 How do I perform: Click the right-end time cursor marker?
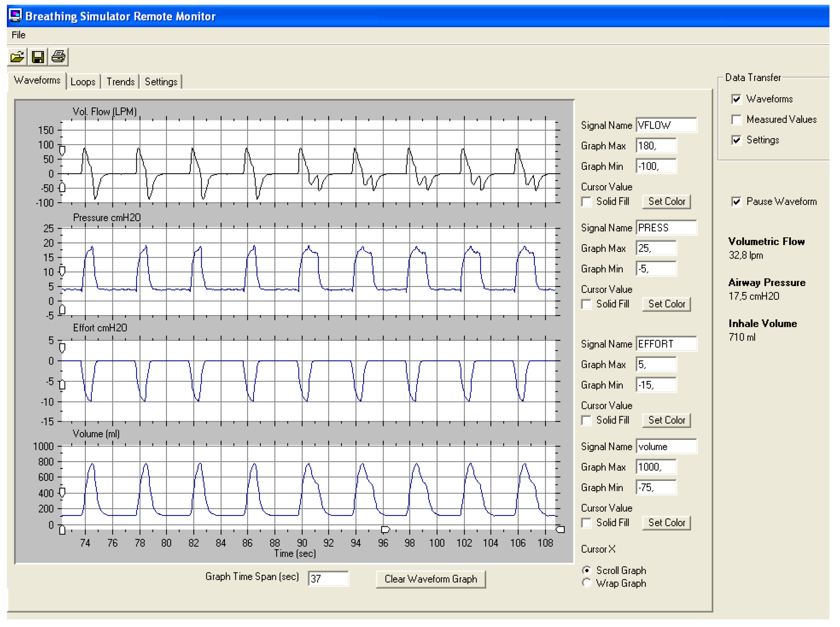pyautogui.click(x=560, y=529)
